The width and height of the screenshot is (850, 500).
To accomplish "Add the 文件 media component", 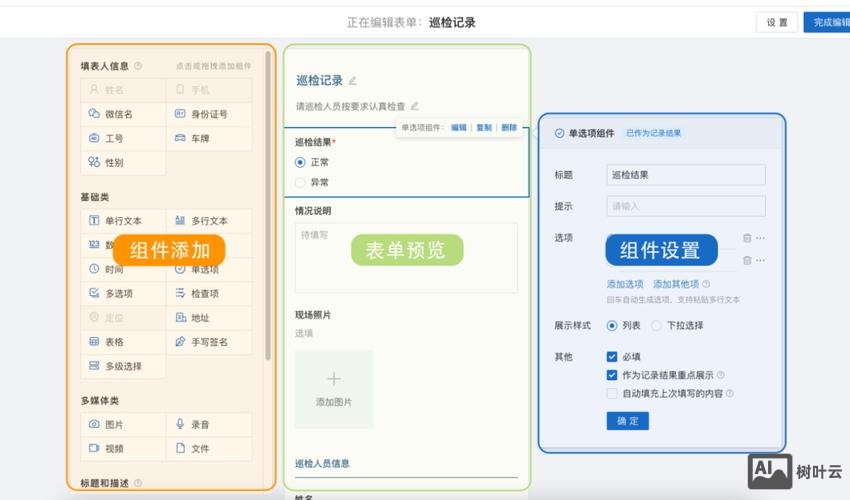I will tap(209, 448).
